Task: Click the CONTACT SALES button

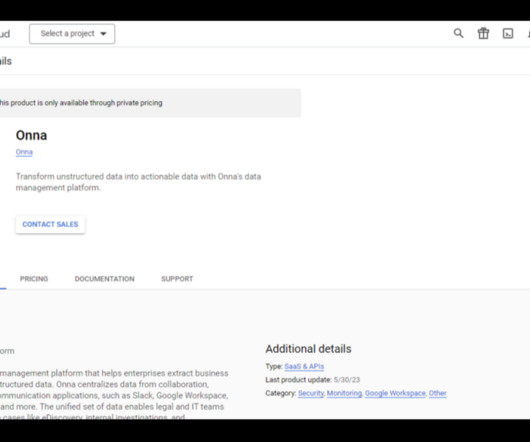Action: [x=50, y=224]
